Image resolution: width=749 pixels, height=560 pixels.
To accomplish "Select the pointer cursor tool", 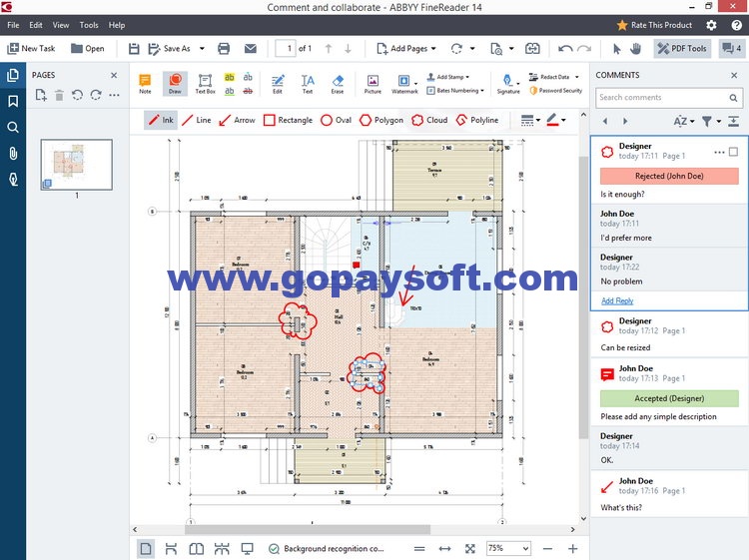I will click(x=617, y=49).
